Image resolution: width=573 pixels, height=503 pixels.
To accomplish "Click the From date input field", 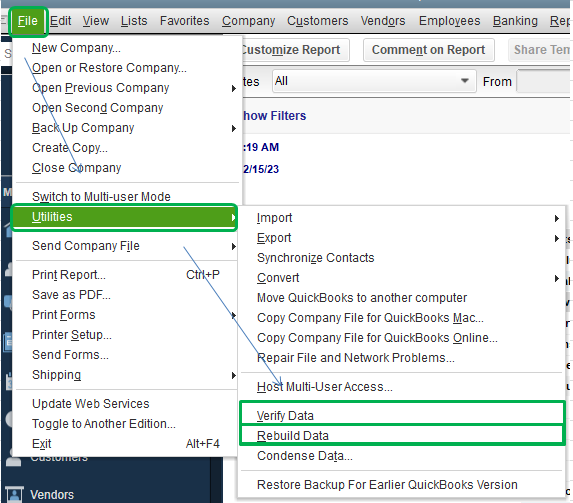I will coord(544,82).
